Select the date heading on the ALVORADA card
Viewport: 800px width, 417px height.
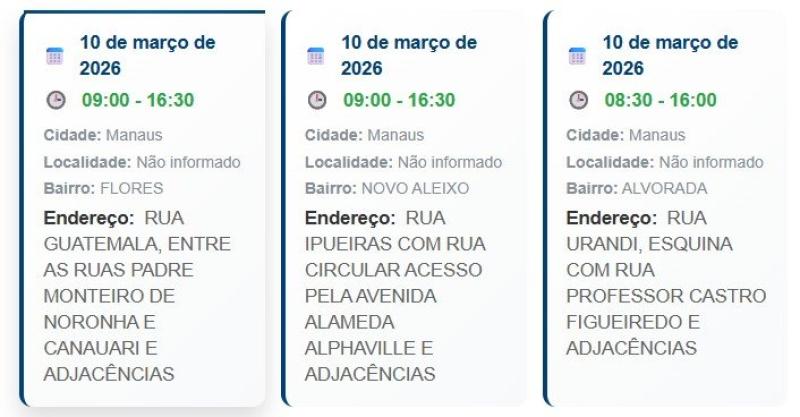[x=670, y=56]
